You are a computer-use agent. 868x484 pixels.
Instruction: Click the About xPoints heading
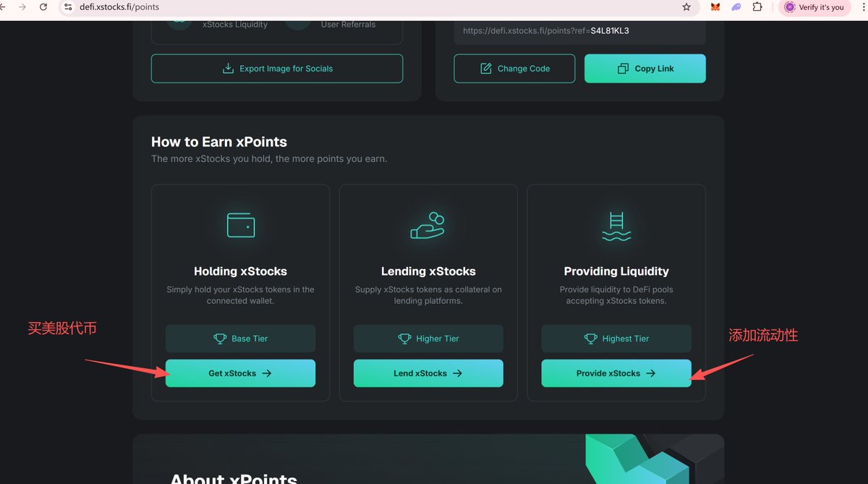234,477
